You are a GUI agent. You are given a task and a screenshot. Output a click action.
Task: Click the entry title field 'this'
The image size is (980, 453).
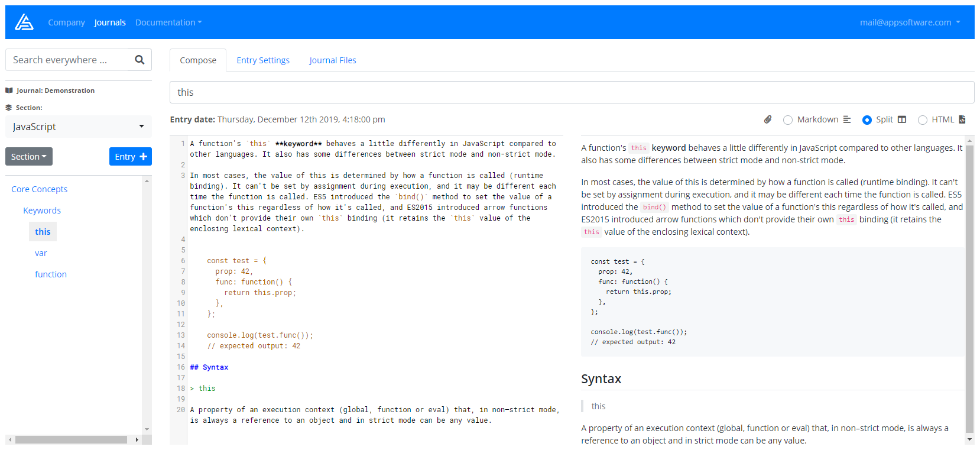click(x=572, y=92)
